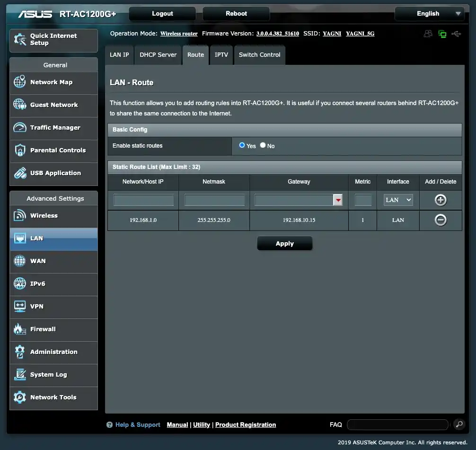This screenshot has height=450, width=476.
Task: Click the USB status icon in top bar
Action: [x=456, y=34]
